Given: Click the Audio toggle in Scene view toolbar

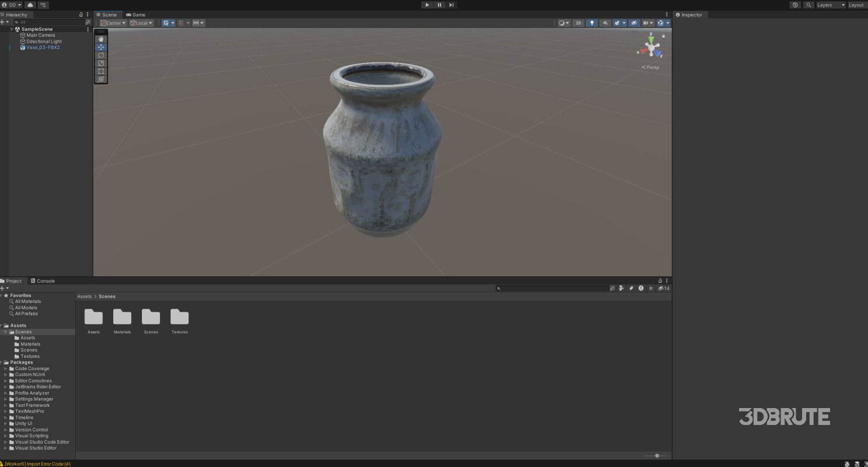Looking at the screenshot, I should [x=605, y=23].
